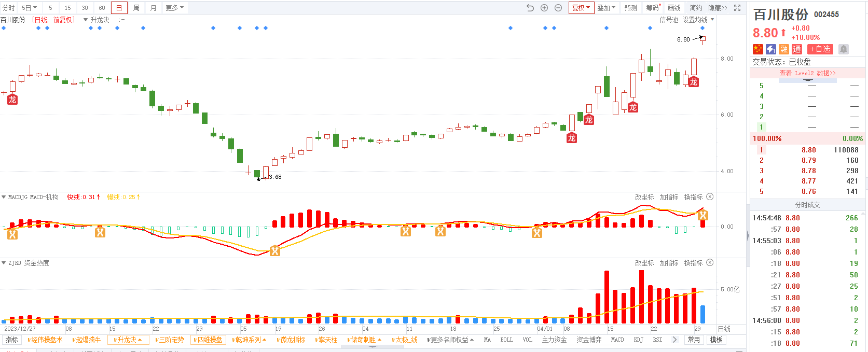The width and height of the screenshot is (868, 352).
Task: Open the 经伟操盘术 indicator tab
Action: pos(45,340)
